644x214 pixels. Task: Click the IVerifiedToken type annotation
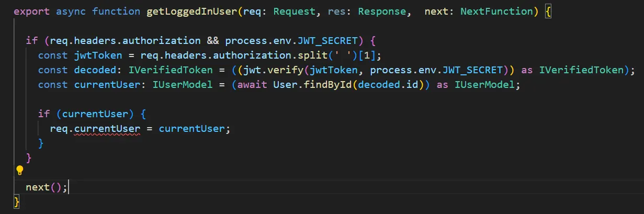coord(171,70)
